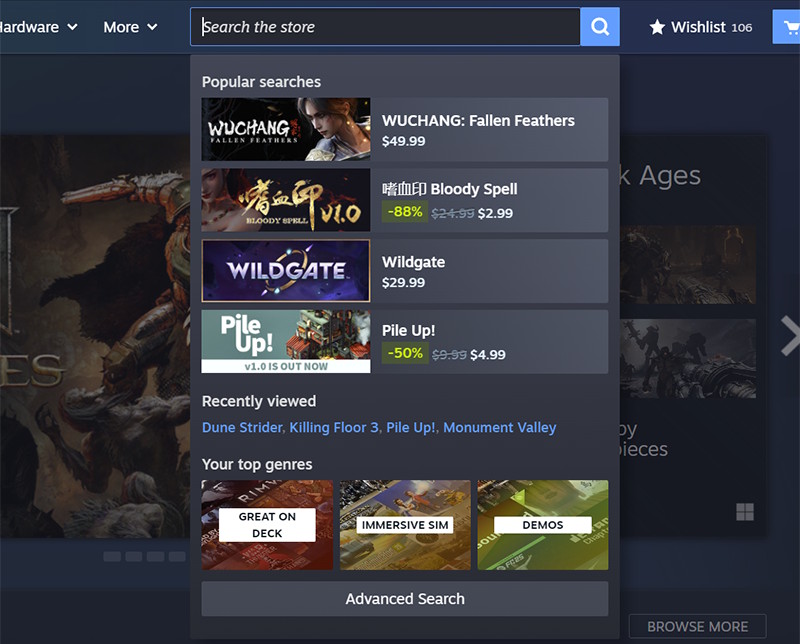The width and height of the screenshot is (800, 644).
Task: Select the Bloody Spell search result
Action: pos(405,200)
